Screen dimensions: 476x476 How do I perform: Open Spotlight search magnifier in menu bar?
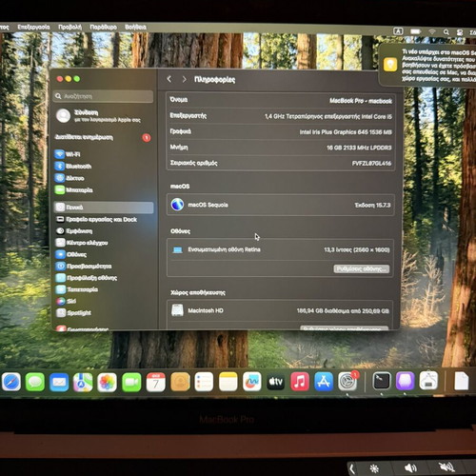point(446,31)
